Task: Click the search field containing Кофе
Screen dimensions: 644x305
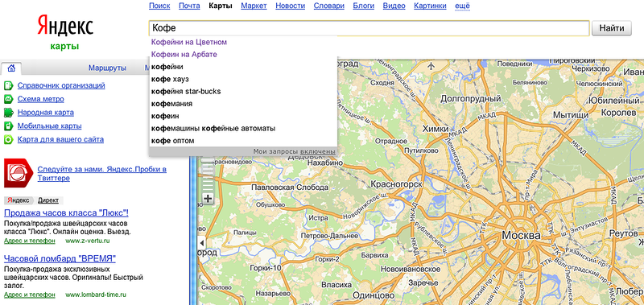Action: pyautogui.click(x=369, y=28)
